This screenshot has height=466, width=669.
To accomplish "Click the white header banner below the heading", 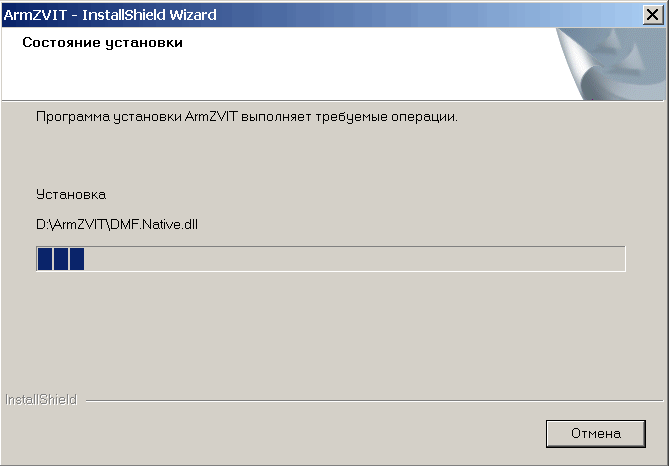I will pyautogui.click(x=277, y=75).
